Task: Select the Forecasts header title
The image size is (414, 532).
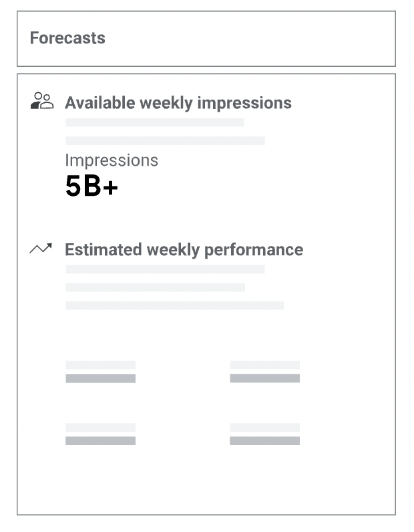Action: pos(67,37)
